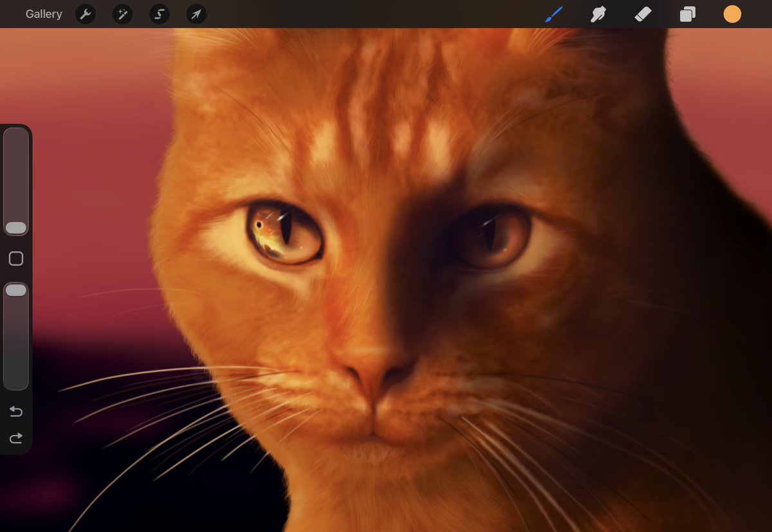Select the Eraser tool
This screenshot has height=532, width=772.
(x=643, y=14)
